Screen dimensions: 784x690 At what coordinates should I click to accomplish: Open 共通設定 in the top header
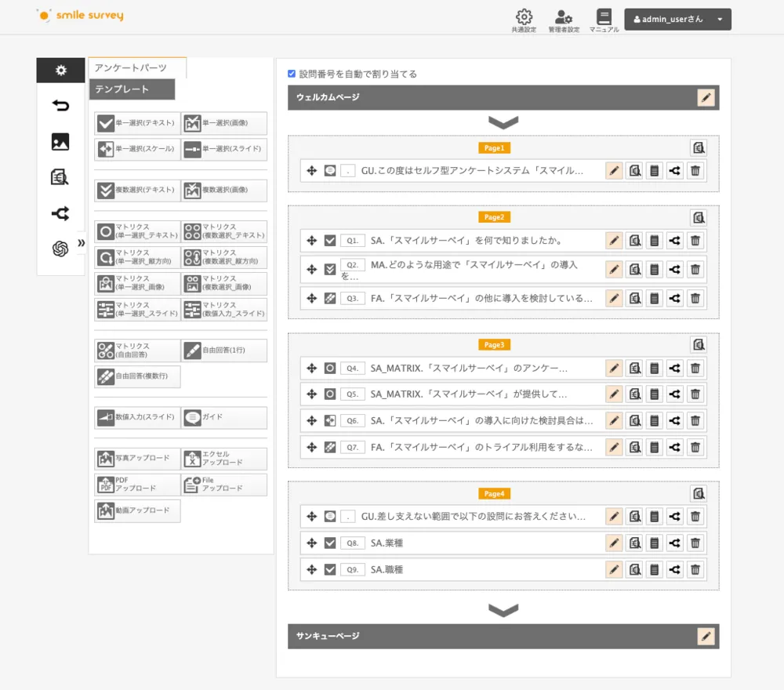(524, 21)
